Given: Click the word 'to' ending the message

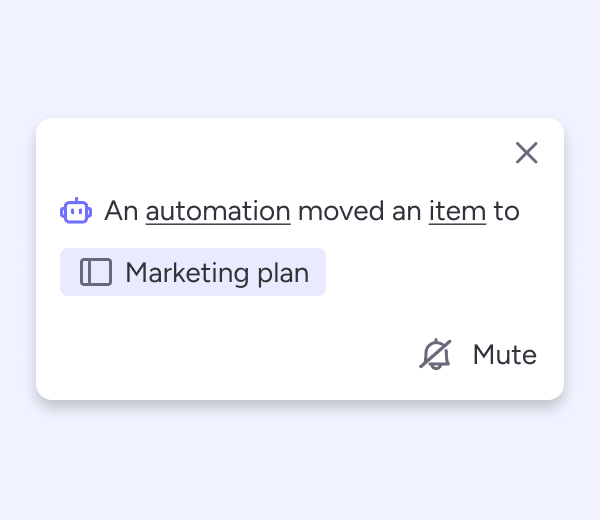Looking at the screenshot, I should click(507, 211).
